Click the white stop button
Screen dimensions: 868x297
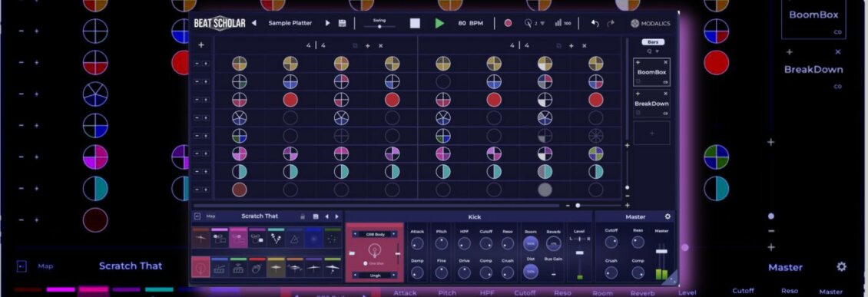click(415, 23)
